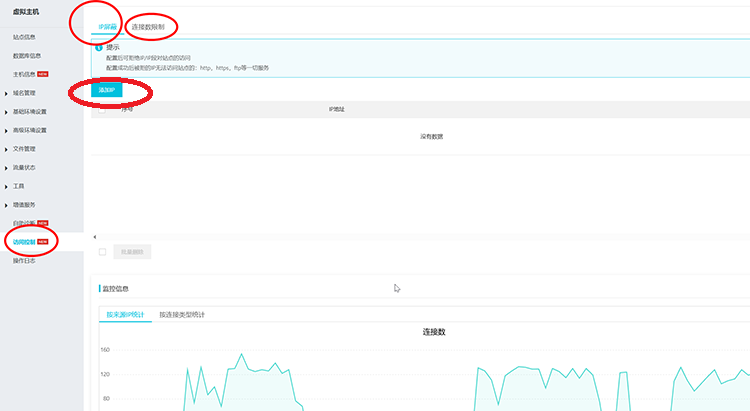
Task: Open 数据库信息 in the sidebar
Action: (x=28, y=56)
